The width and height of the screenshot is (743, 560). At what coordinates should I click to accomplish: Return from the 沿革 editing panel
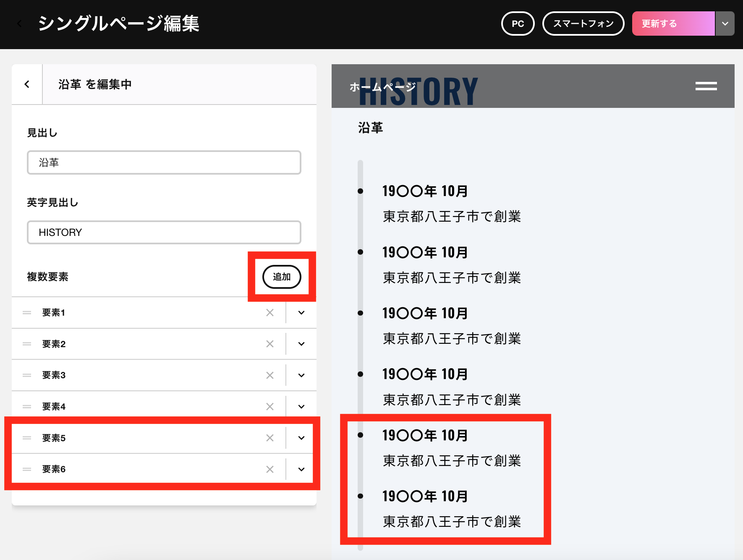pyautogui.click(x=27, y=84)
